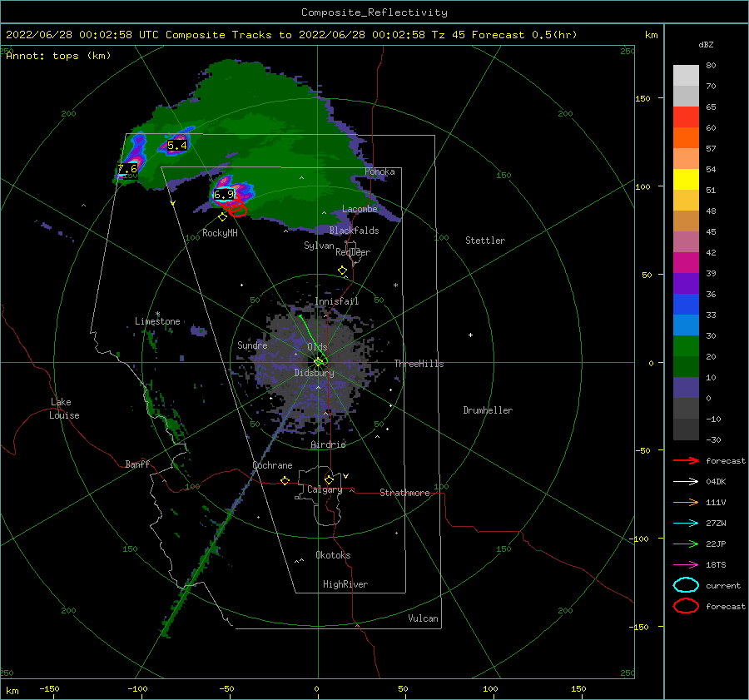The width and height of the screenshot is (749, 700).
Task: Click the 33 dBZ blue color swatch
Action: 686,304
